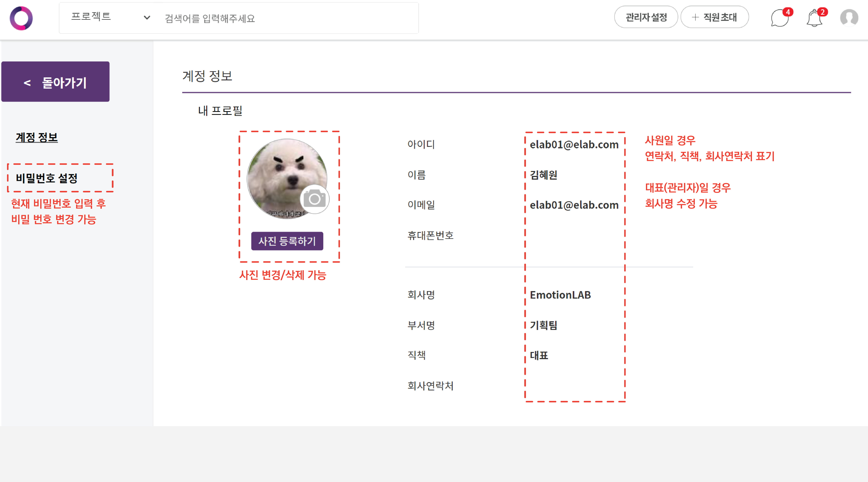Click the 기획팀 department value

[543, 325]
